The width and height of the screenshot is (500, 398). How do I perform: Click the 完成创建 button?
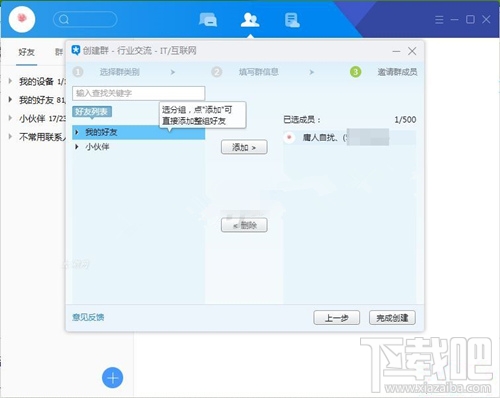coord(392,318)
